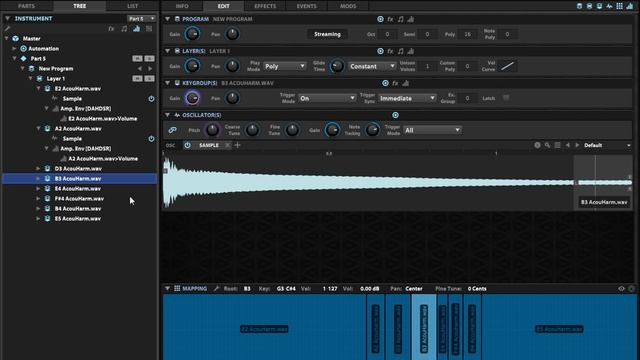Mute Part 5 with its M button

coord(137,58)
